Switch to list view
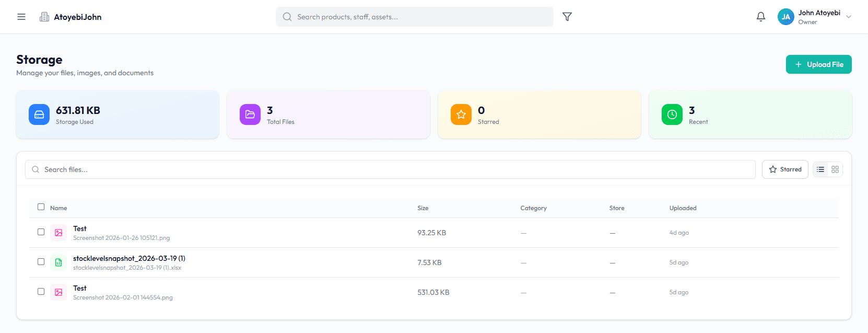The height and width of the screenshot is (333, 868). coord(820,169)
